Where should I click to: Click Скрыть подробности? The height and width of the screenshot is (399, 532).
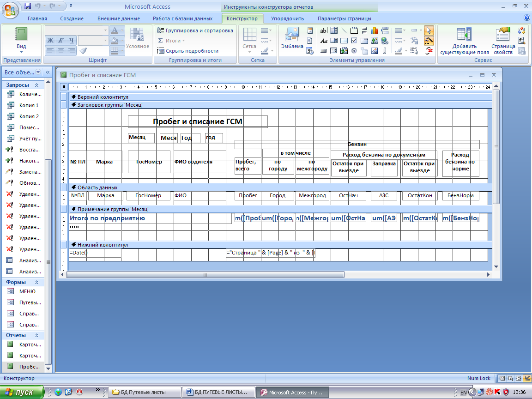click(x=188, y=51)
